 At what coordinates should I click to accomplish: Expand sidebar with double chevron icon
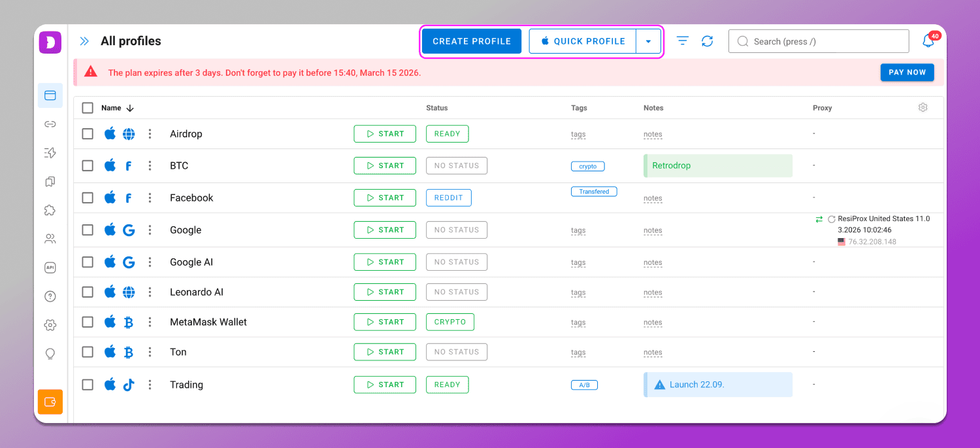tap(84, 41)
